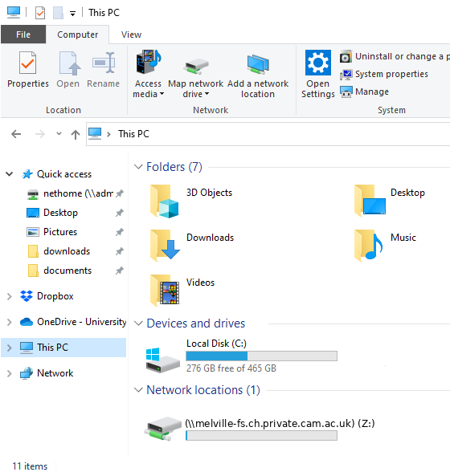Select the Local Disk (C:) drive
Viewport: 450px width, 476px height.
point(242,356)
